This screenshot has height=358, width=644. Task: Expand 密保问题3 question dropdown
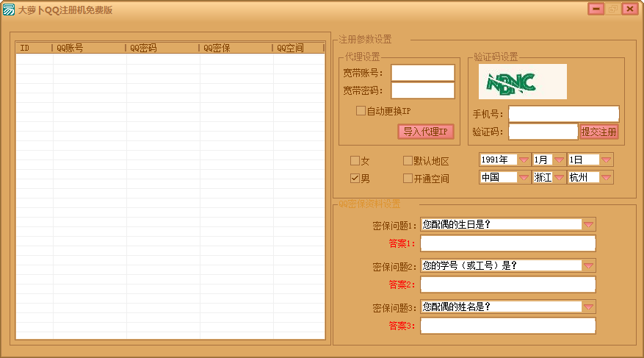point(588,307)
